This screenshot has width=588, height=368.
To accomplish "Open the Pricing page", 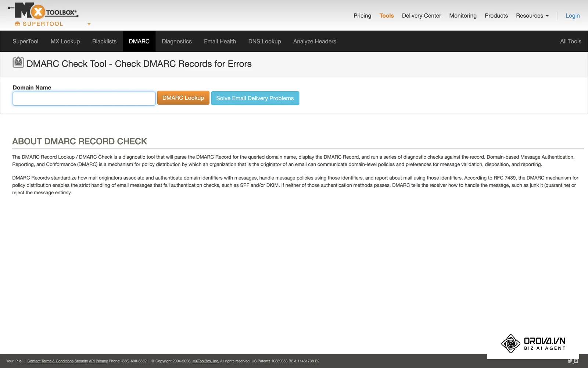I will tap(362, 15).
